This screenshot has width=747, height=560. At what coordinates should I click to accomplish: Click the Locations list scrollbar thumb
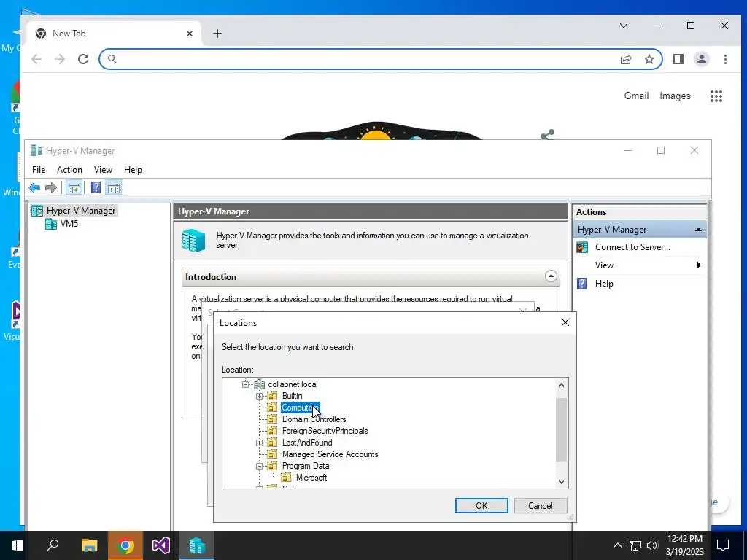(x=561, y=430)
